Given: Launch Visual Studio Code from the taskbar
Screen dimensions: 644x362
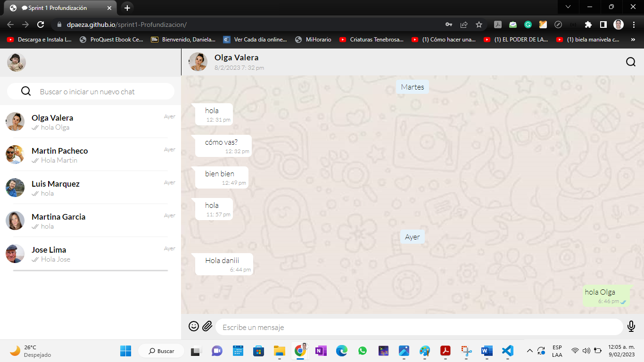Looking at the screenshot, I should pos(507,351).
